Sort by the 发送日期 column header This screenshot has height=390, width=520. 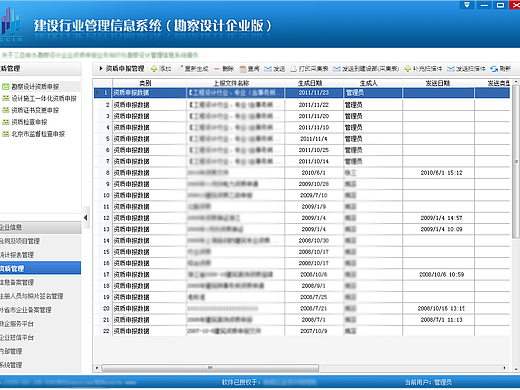[438, 83]
